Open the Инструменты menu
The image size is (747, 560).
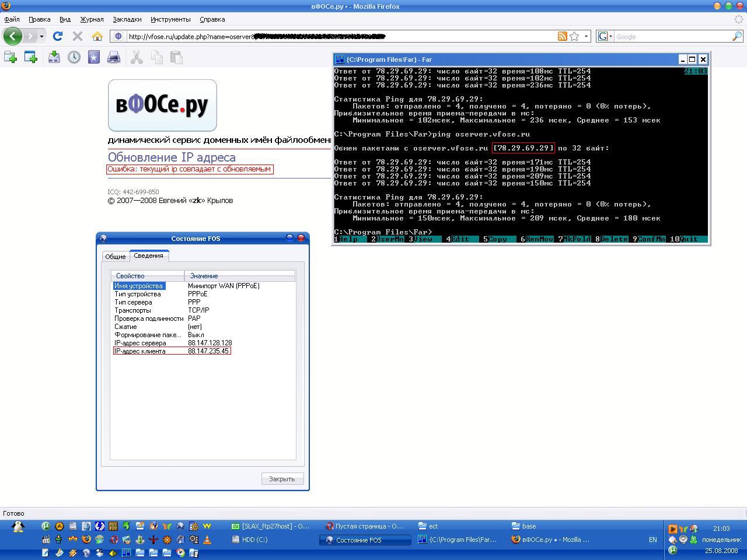pos(170,19)
